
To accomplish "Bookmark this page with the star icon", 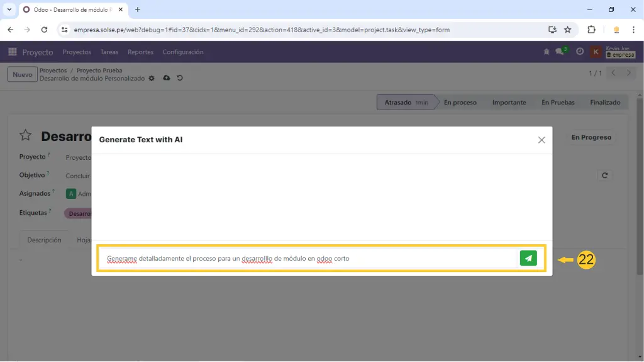I will 567,30.
